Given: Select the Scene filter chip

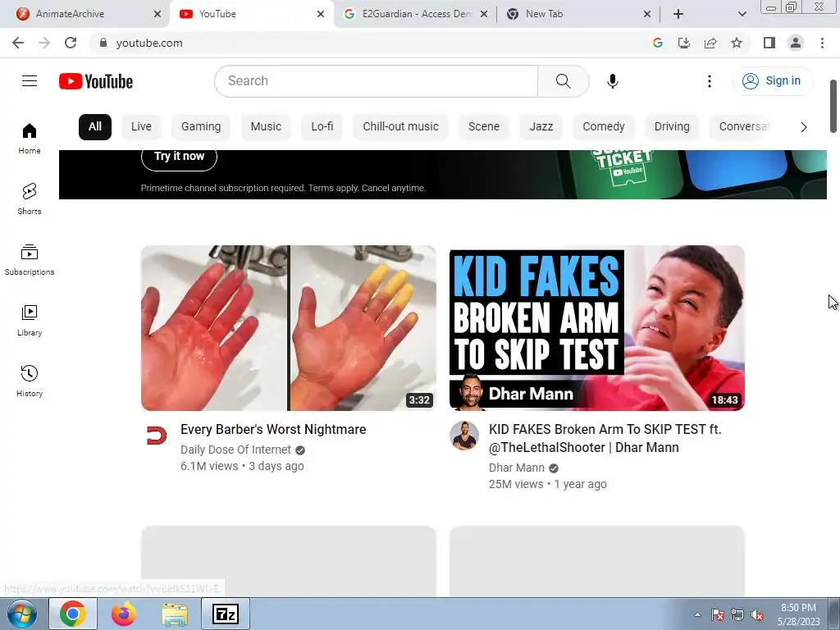Looking at the screenshot, I should pyautogui.click(x=484, y=127).
